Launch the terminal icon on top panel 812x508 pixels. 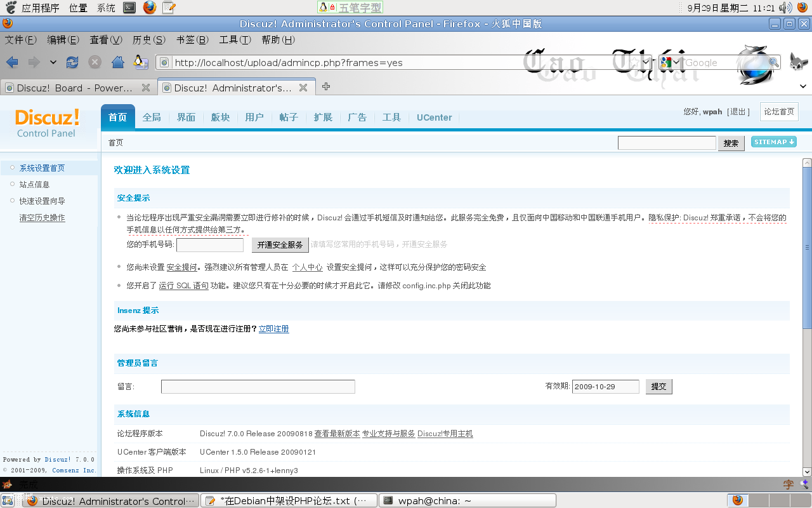[x=129, y=7]
